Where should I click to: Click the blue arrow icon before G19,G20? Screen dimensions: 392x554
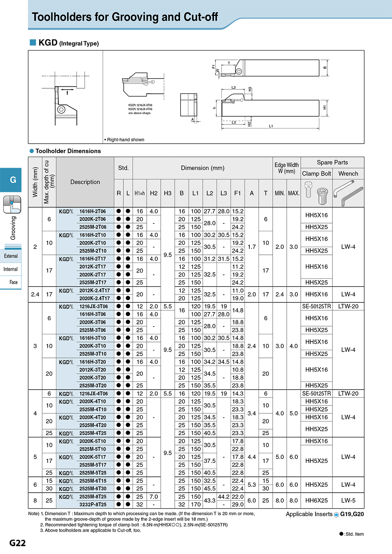click(x=337, y=515)
